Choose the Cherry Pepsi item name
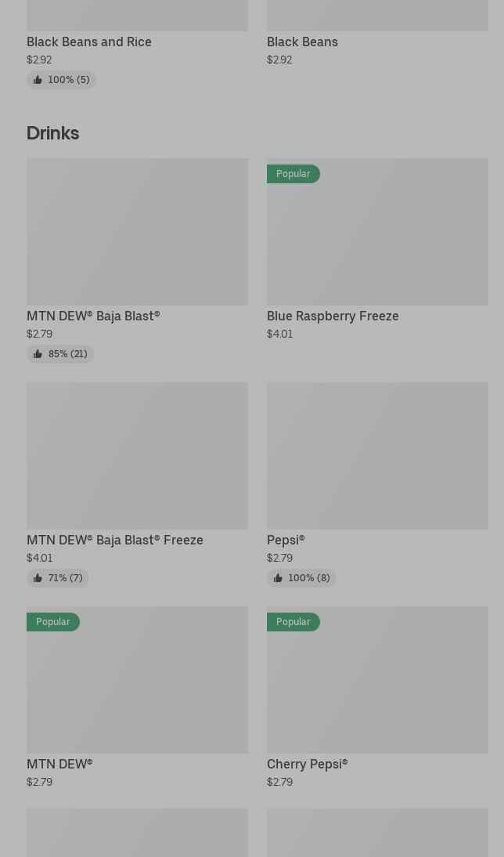 click(x=307, y=764)
